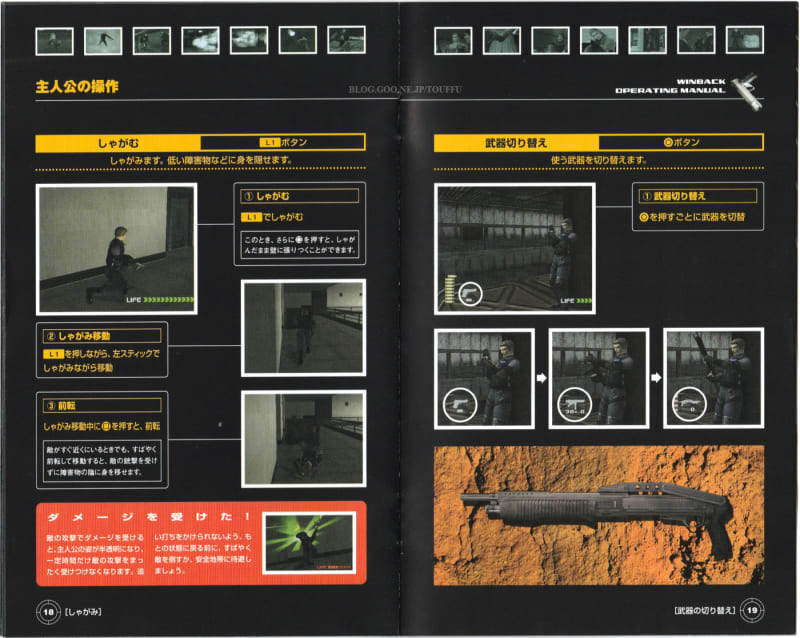Click the note box starting 敵がすぐ近くにいるときでも

pyautogui.click(x=102, y=461)
